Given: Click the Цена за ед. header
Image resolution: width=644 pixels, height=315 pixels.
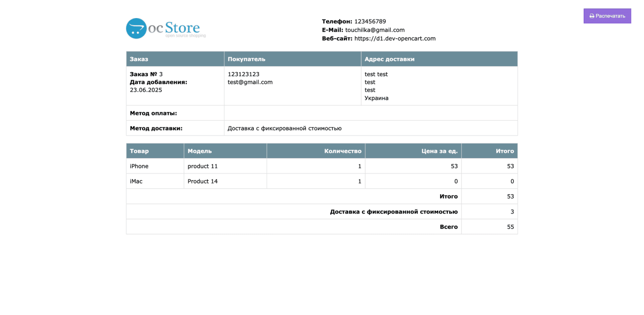Looking at the screenshot, I should (x=413, y=151).
